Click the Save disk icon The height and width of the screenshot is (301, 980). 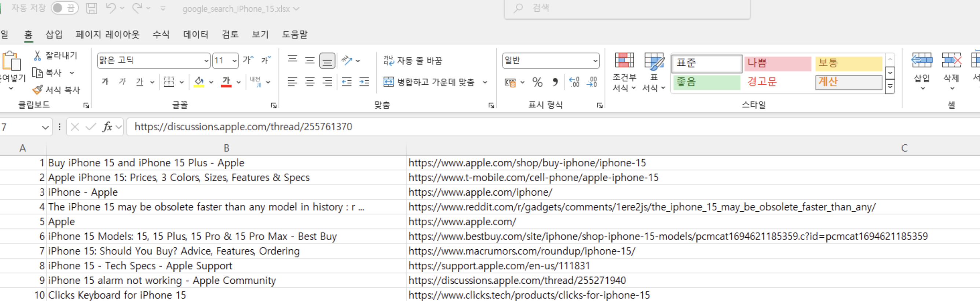[x=91, y=8]
